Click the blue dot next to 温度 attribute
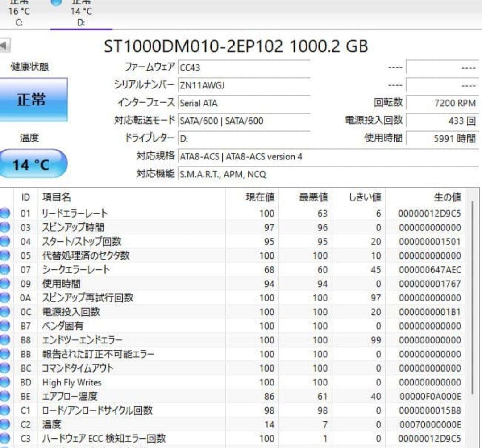482x448 pixels. 4,424
